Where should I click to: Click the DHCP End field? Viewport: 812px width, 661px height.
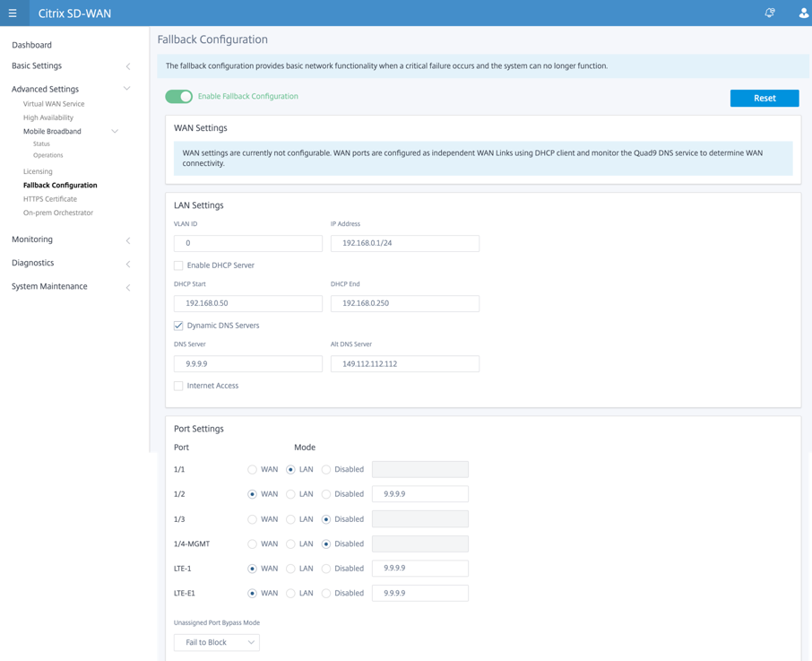(x=405, y=303)
